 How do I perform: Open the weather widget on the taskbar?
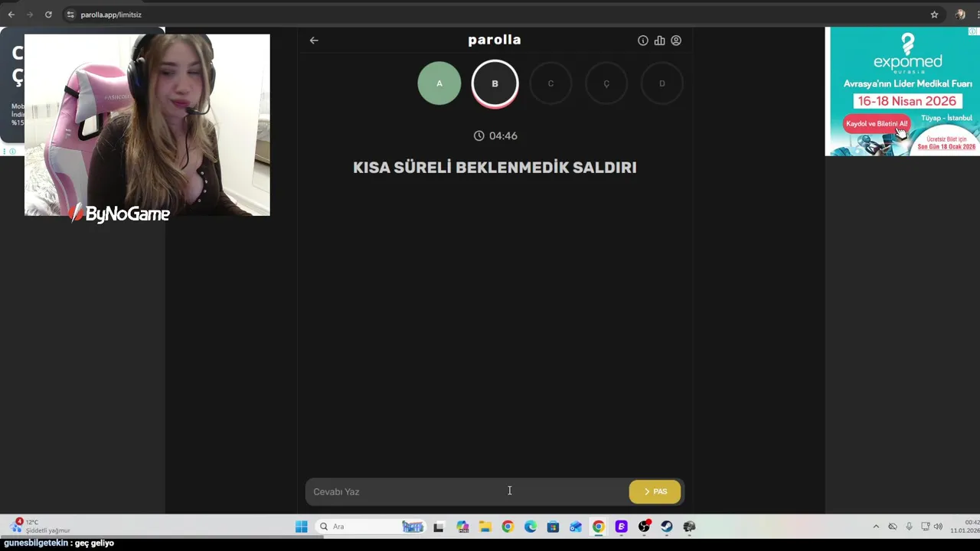point(40,527)
